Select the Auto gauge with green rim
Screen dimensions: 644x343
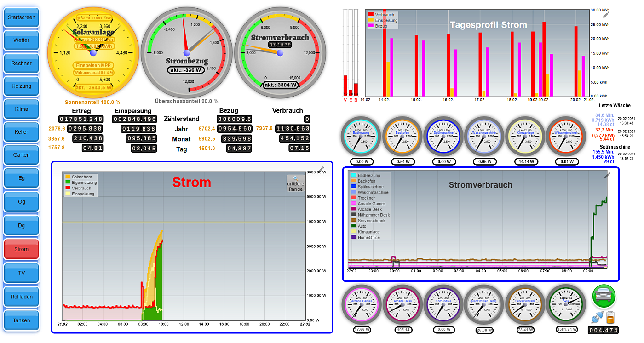566,305
